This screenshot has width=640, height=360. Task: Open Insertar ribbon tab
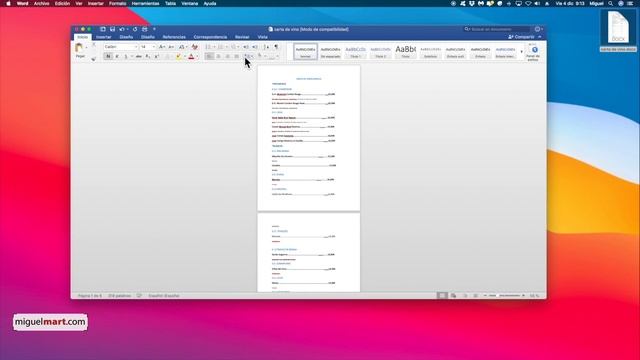(104, 37)
